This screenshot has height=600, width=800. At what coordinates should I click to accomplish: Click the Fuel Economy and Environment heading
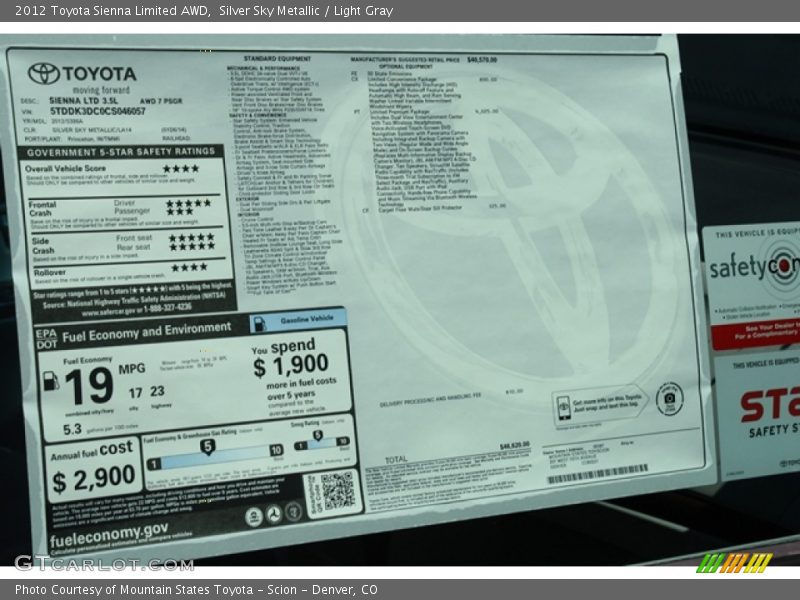point(146,332)
